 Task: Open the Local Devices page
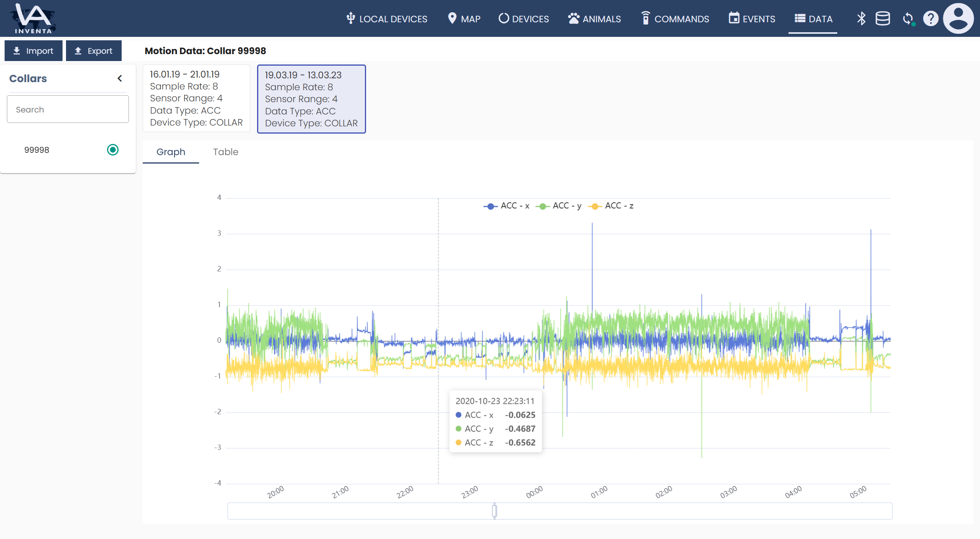387,19
